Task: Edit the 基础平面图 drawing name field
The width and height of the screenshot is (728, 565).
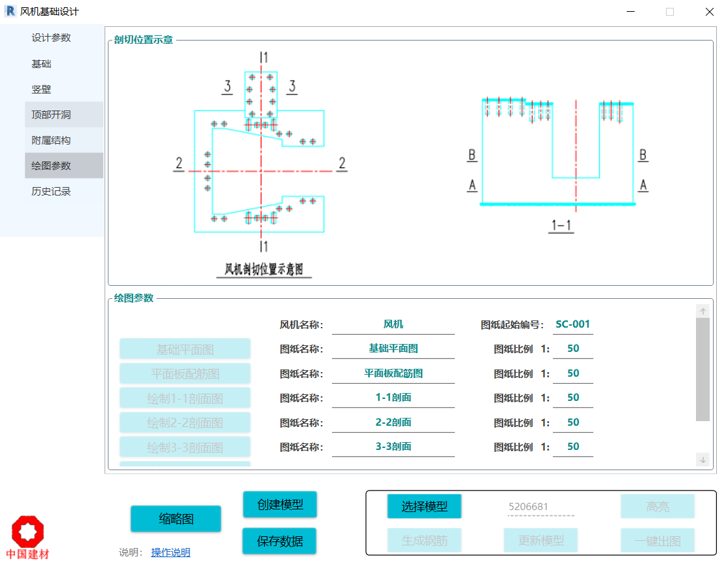Action: [393, 349]
